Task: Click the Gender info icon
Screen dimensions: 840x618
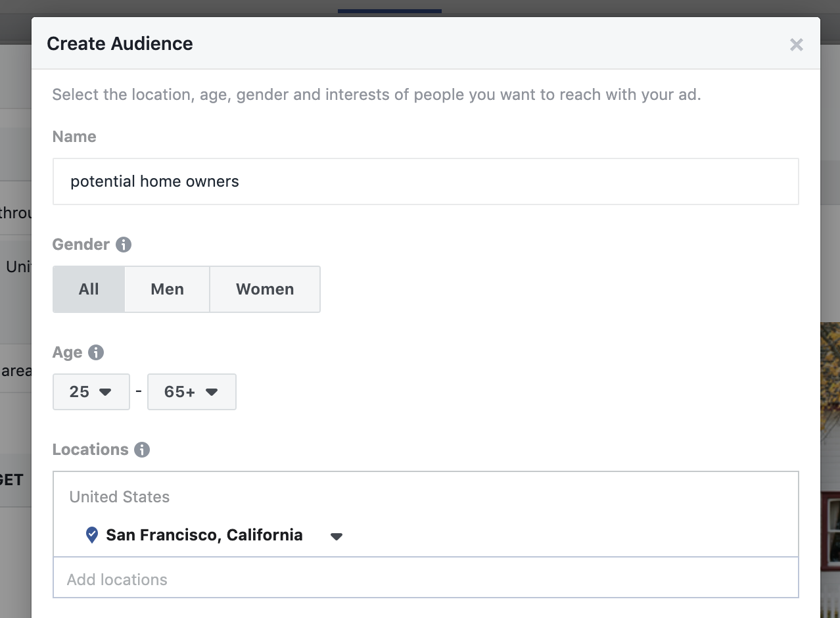Action: 124,245
